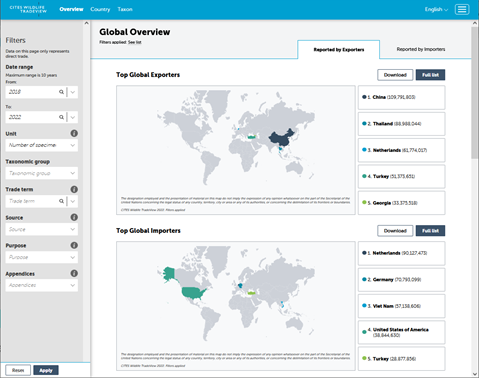Click the CITES Wildlife TradeView logo
Screen dimensions: 479x378
click(28, 9)
